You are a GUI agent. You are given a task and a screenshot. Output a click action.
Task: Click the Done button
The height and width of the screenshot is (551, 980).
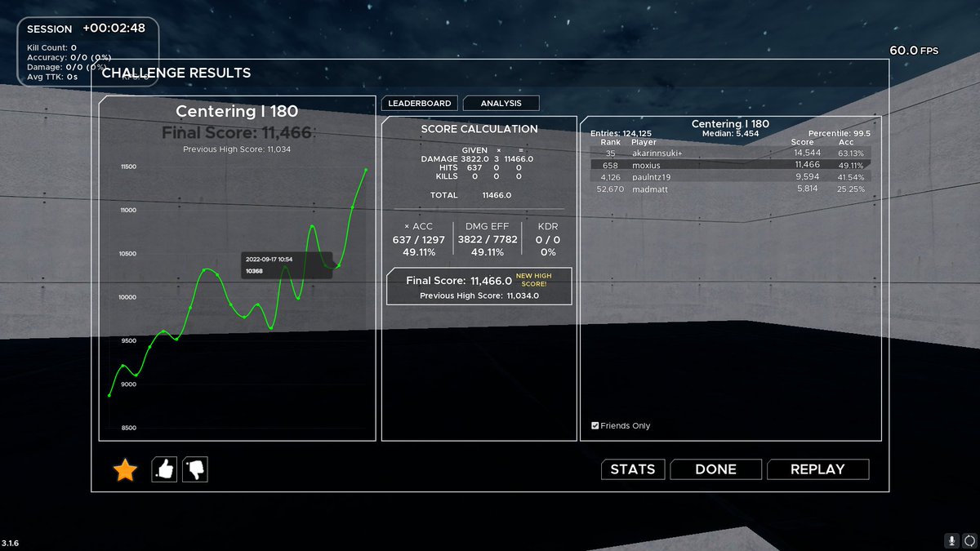(716, 469)
